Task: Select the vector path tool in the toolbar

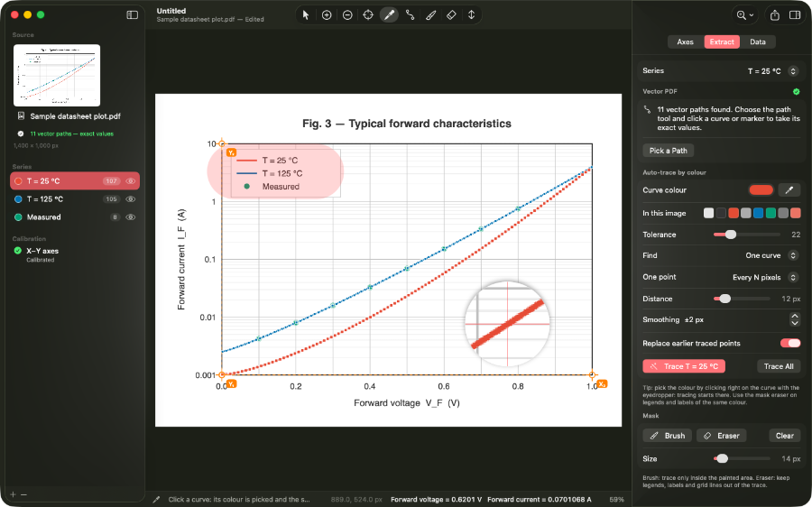Action: pos(410,15)
